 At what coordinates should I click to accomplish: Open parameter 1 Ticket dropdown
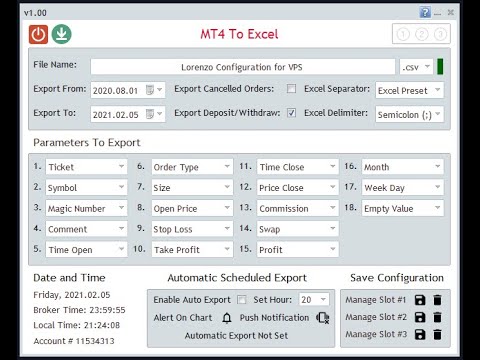(x=86, y=167)
